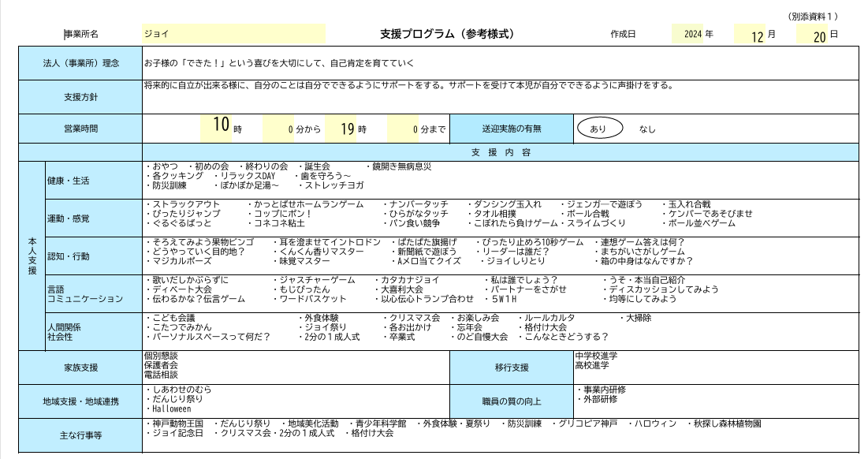Viewport: 868px width, 459px height.
Task: Click the 家族支援 content cell with 個別懇談
Action: [296, 367]
